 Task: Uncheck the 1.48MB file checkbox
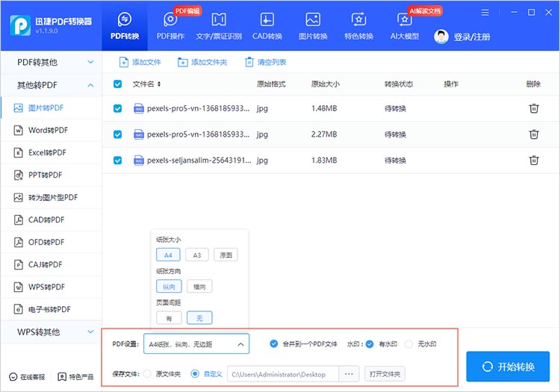(x=117, y=108)
